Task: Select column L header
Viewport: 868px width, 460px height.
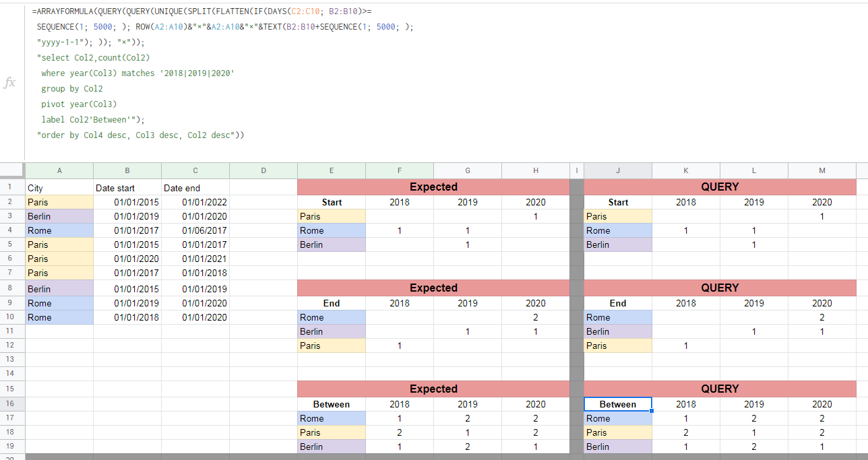Action: [x=754, y=171]
